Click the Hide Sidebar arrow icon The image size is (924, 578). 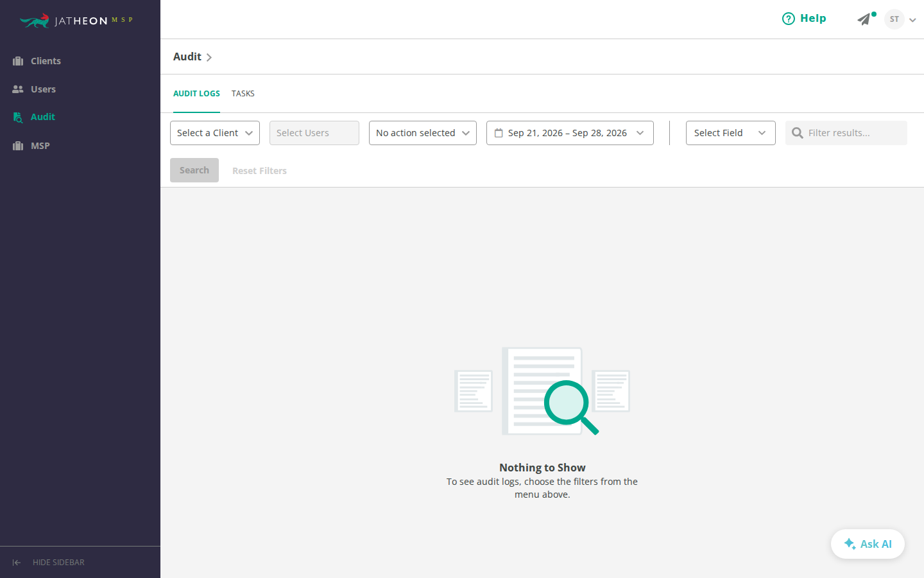17,563
